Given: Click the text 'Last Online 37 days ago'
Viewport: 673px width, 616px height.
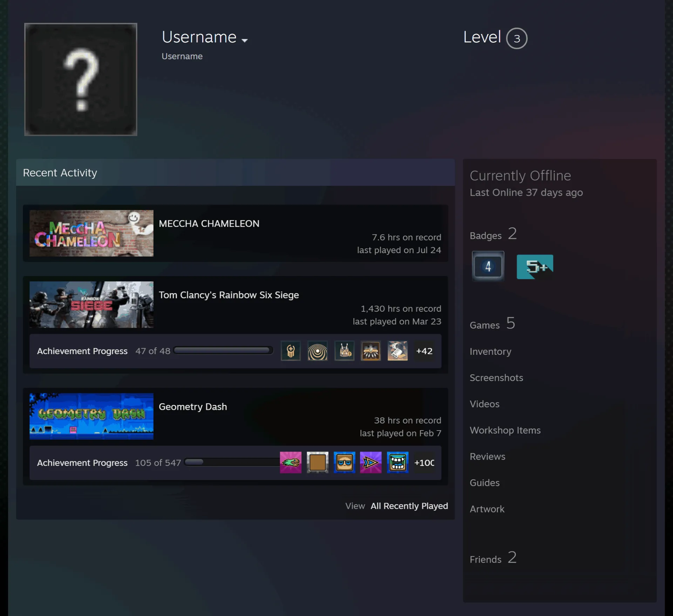Looking at the screenshot, I should [x=526, y=192].
